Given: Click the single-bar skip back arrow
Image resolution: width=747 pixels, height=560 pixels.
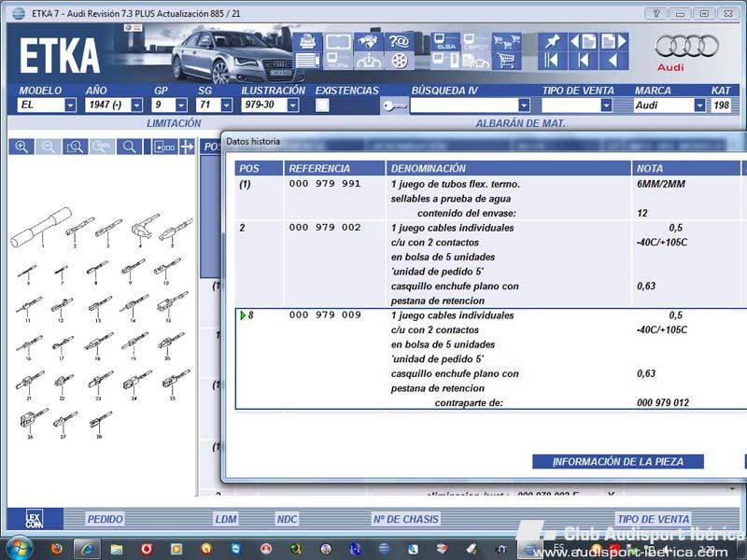Looking at the screenshot, I should (583, 61).
